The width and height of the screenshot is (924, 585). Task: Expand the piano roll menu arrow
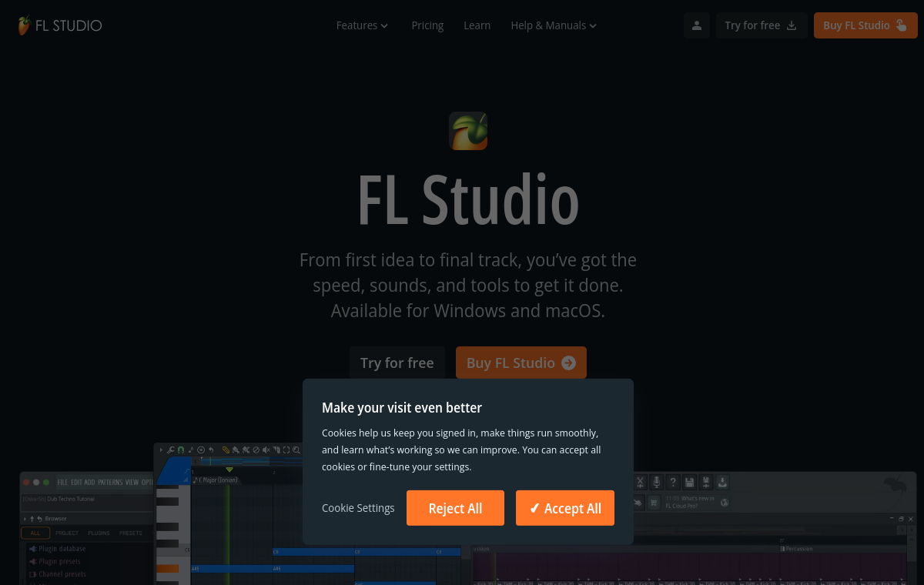point(161,450)
